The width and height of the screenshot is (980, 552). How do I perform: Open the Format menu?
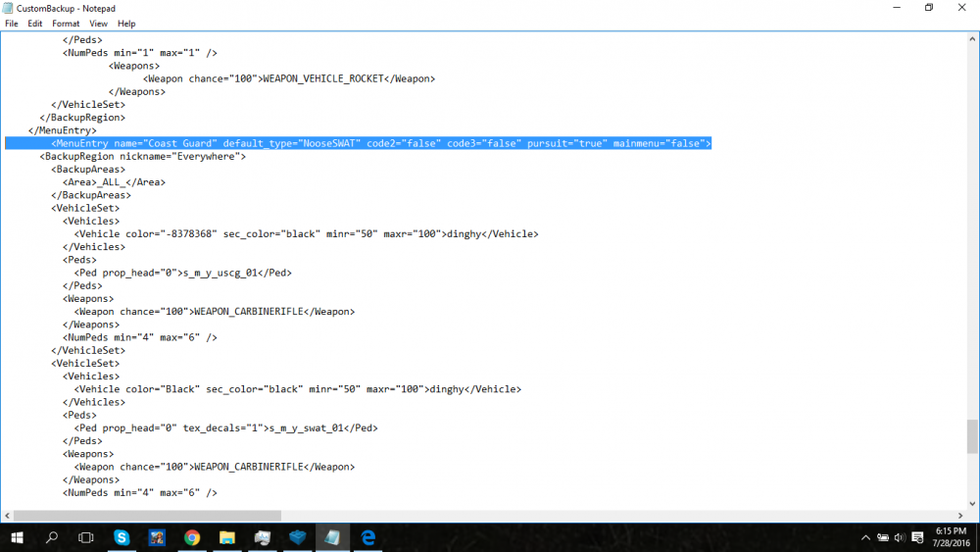[66, 24]
